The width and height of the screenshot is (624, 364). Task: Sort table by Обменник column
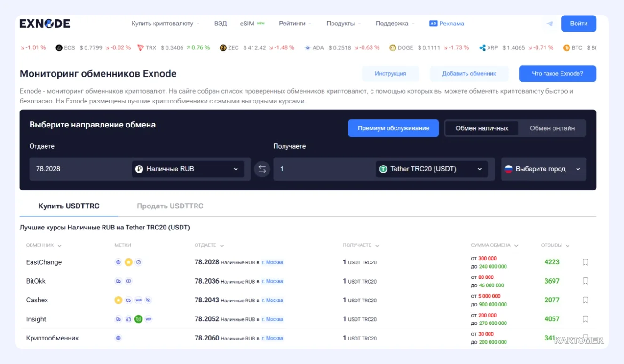(x=44, y=245)
